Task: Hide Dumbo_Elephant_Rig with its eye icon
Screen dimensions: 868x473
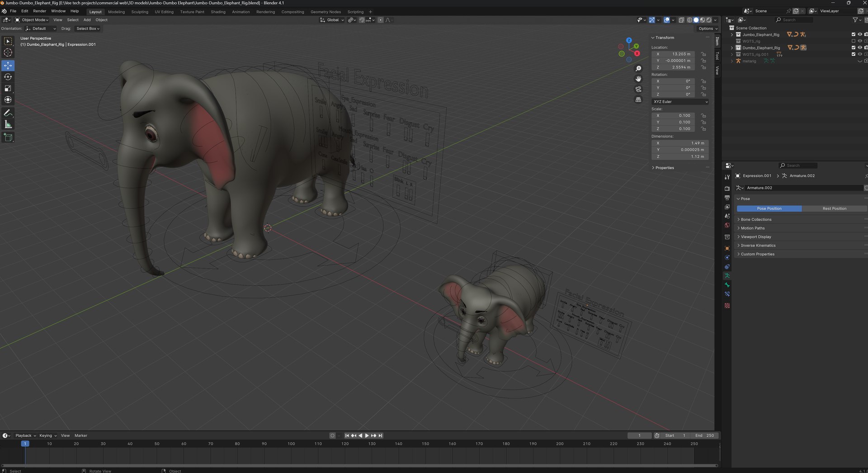Action: click(860, 47)
